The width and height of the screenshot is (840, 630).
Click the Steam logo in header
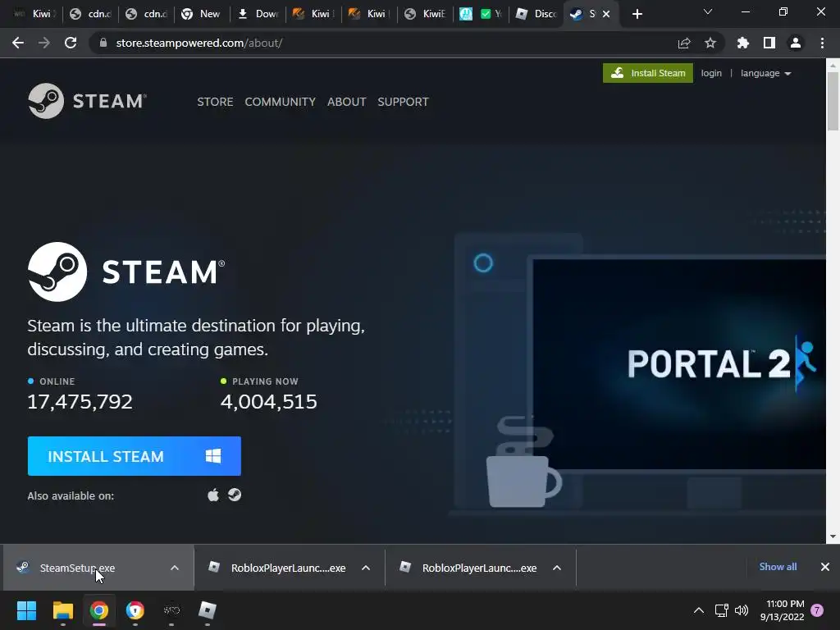[x=87, y=101]
